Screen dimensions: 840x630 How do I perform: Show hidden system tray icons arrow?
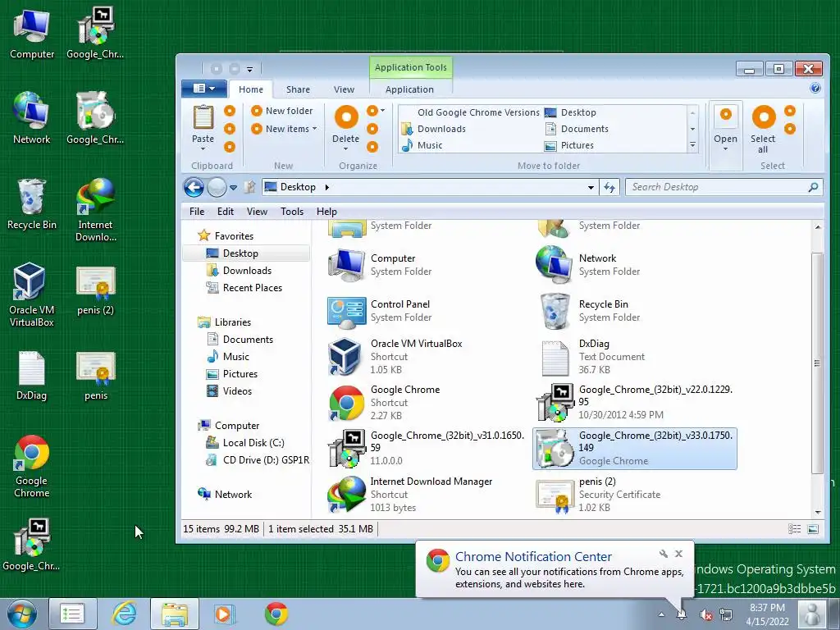(x=661, y=614)
